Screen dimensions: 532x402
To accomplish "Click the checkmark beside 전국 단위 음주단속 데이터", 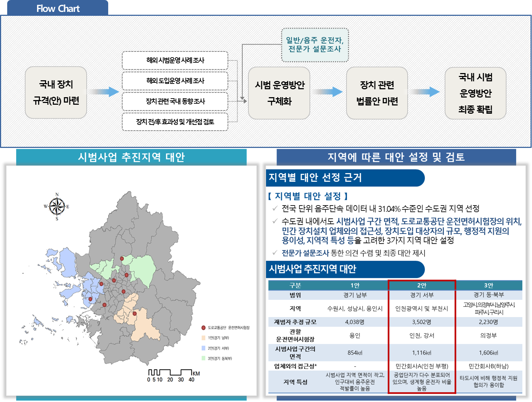I will [x=275, y=208].
